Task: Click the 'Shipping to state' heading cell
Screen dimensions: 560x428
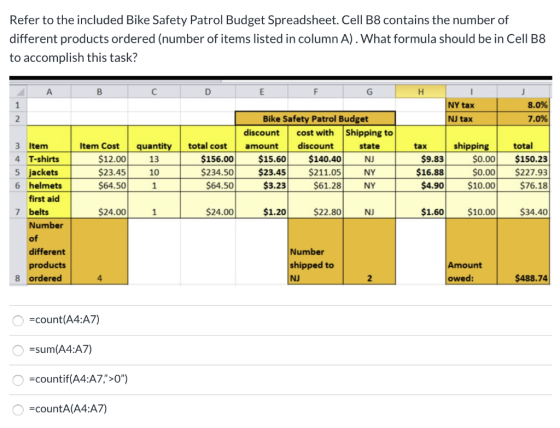Action: [x=369, y=139]
